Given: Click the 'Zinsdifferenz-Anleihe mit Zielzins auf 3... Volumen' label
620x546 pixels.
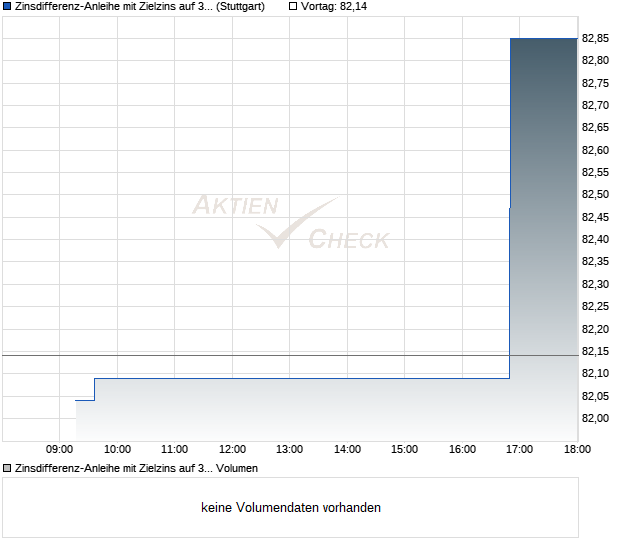Looking at the screenshot, I should (136, 469).
